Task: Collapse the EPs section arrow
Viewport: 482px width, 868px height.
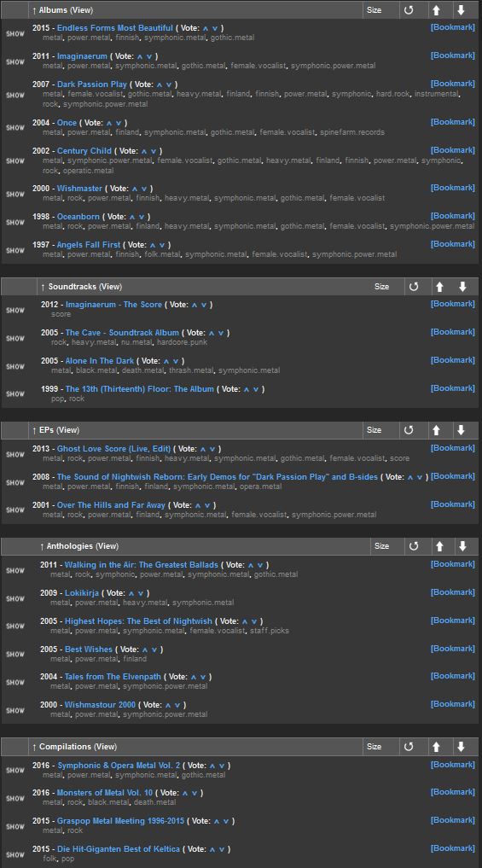Action: [x=34, y=430]
